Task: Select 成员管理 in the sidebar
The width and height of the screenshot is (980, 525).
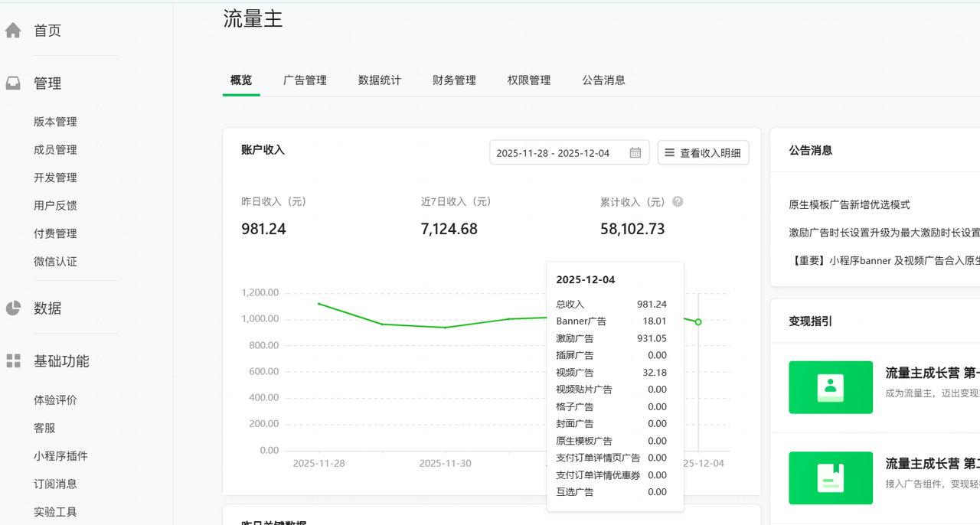Action: click(x=55, y=150)
